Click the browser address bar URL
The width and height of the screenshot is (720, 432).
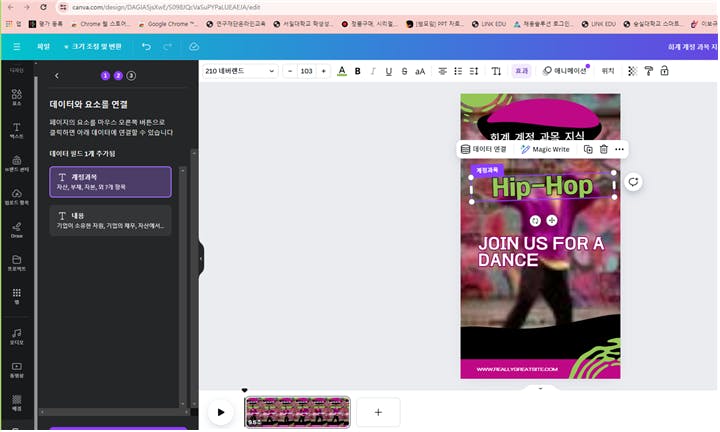[166, 7]
